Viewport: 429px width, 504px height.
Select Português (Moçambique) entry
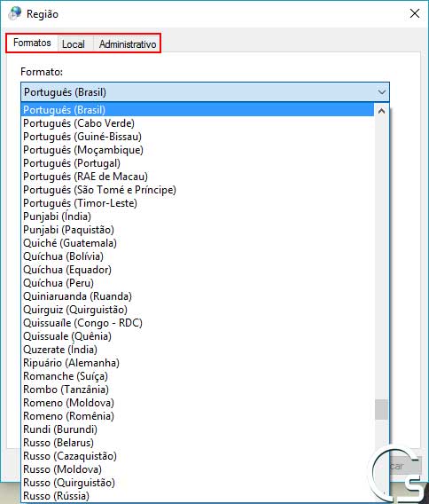[x=198, y=150]
